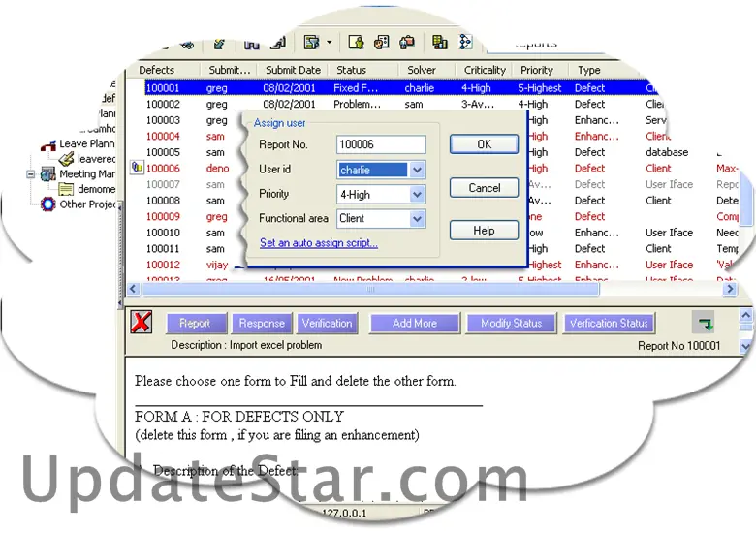Select defect row 100001
The image size is (756, 533).
400,88
